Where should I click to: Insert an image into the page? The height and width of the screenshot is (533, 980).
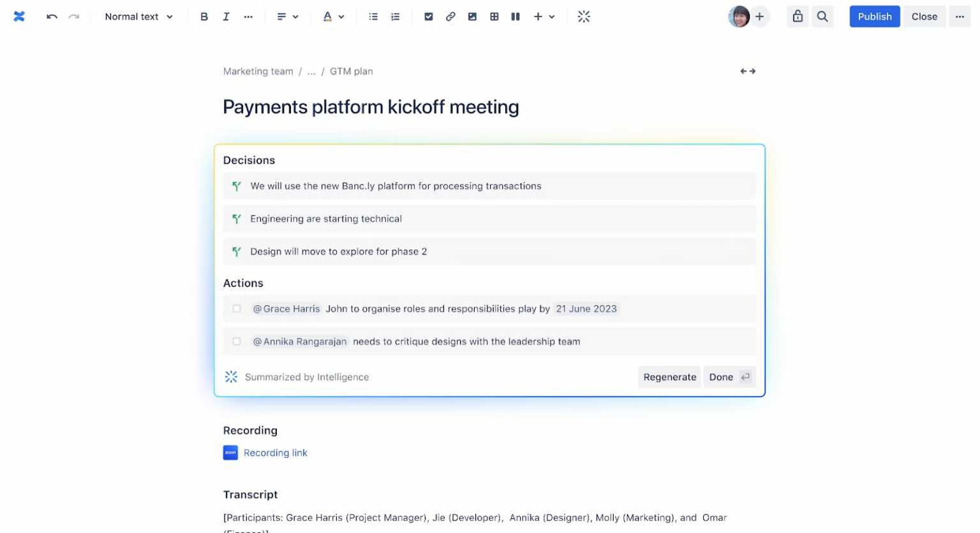tap(472, 17)
